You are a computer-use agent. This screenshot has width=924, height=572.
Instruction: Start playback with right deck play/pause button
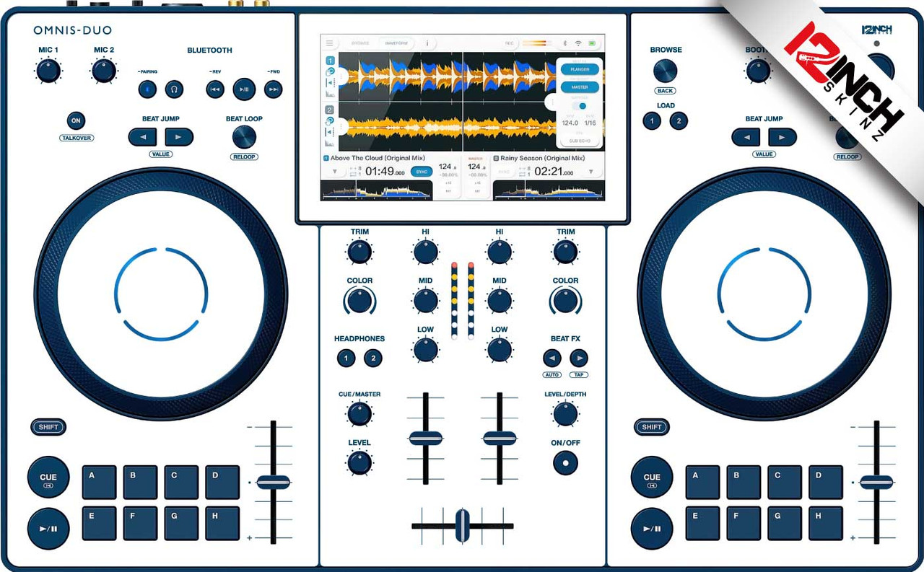tap(652, 529)
